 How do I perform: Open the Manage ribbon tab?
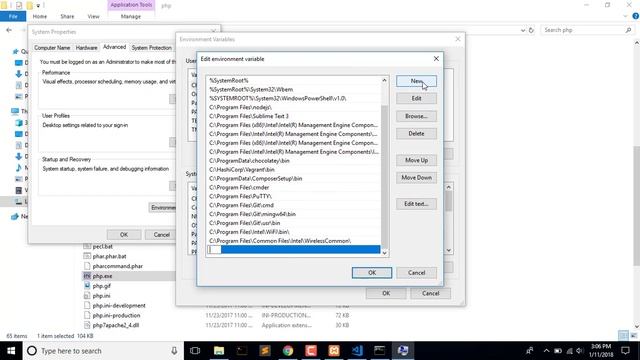coord(131,16)
